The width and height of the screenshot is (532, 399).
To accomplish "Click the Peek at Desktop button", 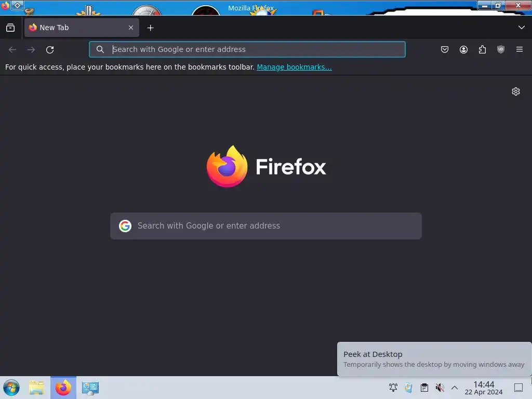I will (518, 388).
